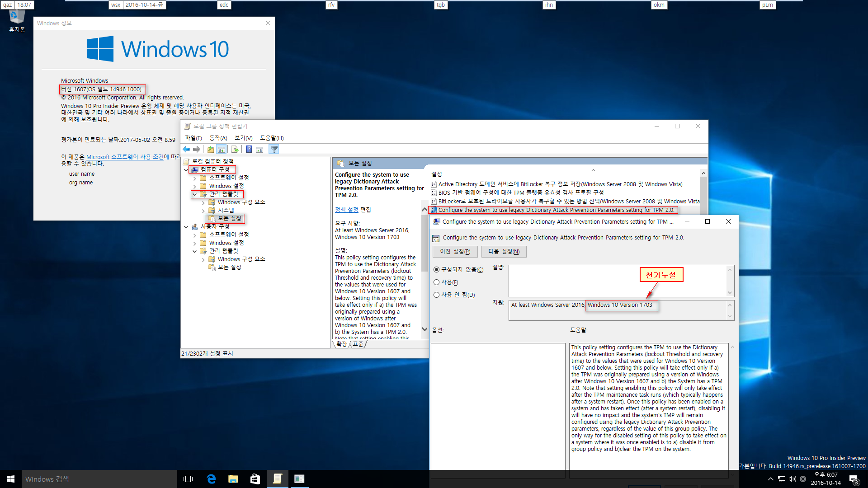Click the policy description pane scrollbar
Image resolution: width=868 pixels, height=488 pixels.
click(x=425, y=269)
